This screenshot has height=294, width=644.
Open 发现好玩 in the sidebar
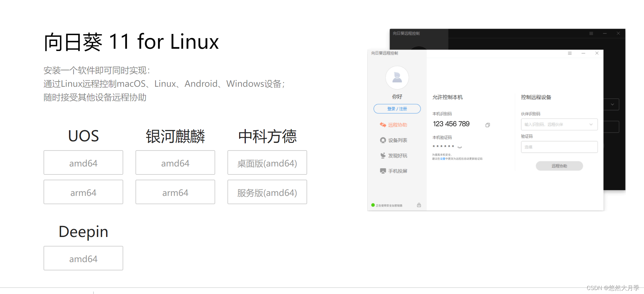[394, 155]
